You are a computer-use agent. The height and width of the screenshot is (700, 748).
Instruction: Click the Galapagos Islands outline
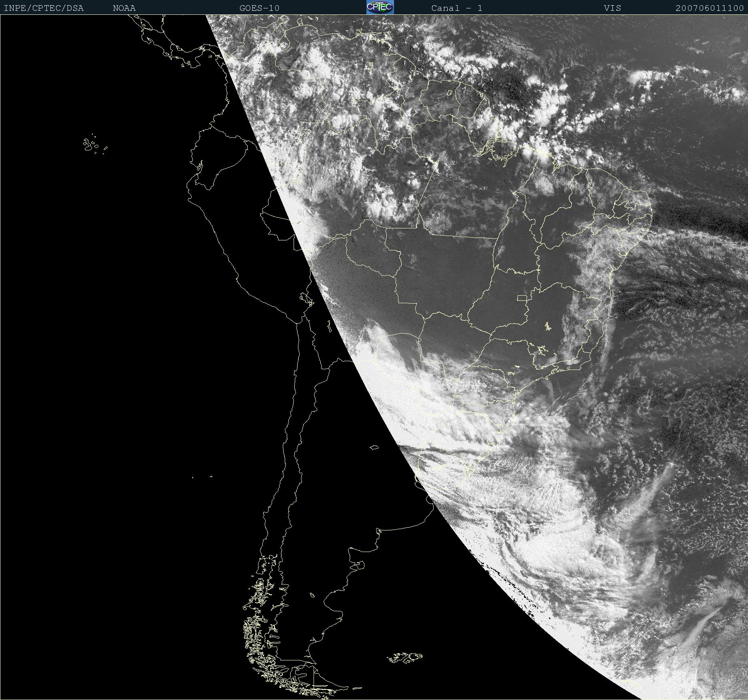pyautogui.click(x=95, y=144)
